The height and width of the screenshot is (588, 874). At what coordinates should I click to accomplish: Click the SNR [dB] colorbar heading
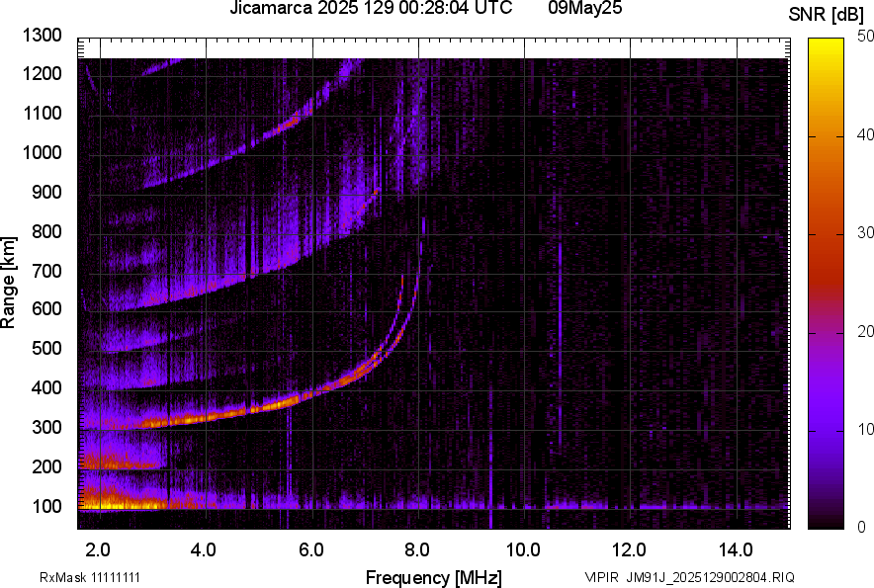[827, 14]
